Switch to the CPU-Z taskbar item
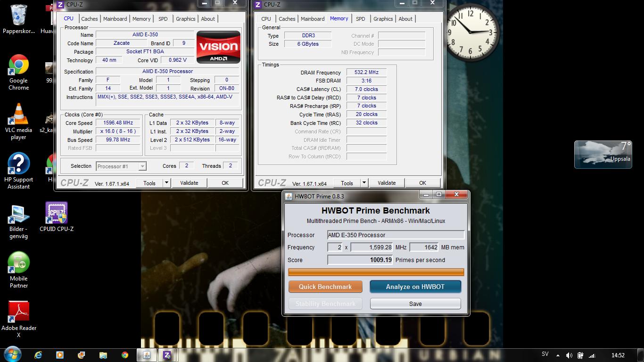This screenshot has height=362, width=644. pyautogui.click(x=167, y=355)
